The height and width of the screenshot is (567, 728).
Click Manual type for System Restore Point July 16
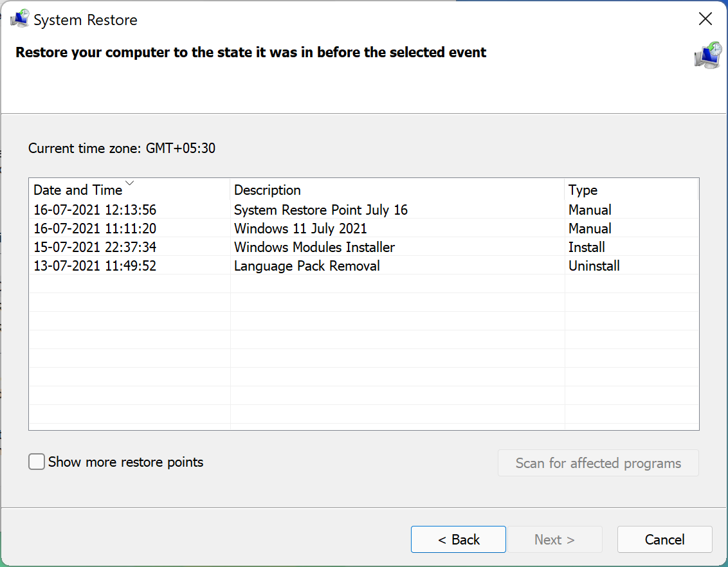coord(590,210)
